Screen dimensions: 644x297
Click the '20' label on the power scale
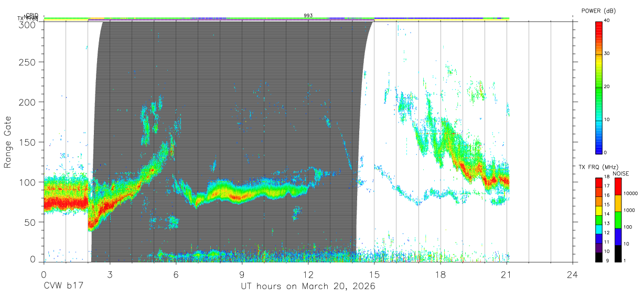coord(607,87)
